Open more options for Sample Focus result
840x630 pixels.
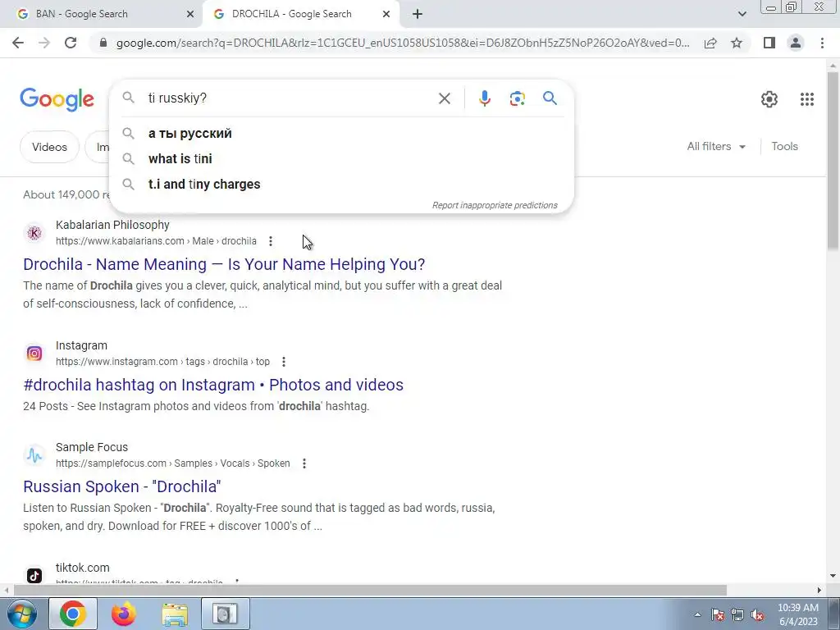click(x=304, y=463)
